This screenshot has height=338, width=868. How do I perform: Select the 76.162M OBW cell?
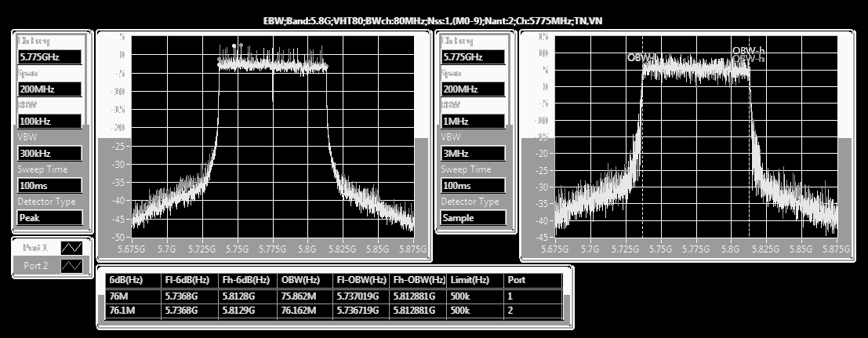(305, 311)
